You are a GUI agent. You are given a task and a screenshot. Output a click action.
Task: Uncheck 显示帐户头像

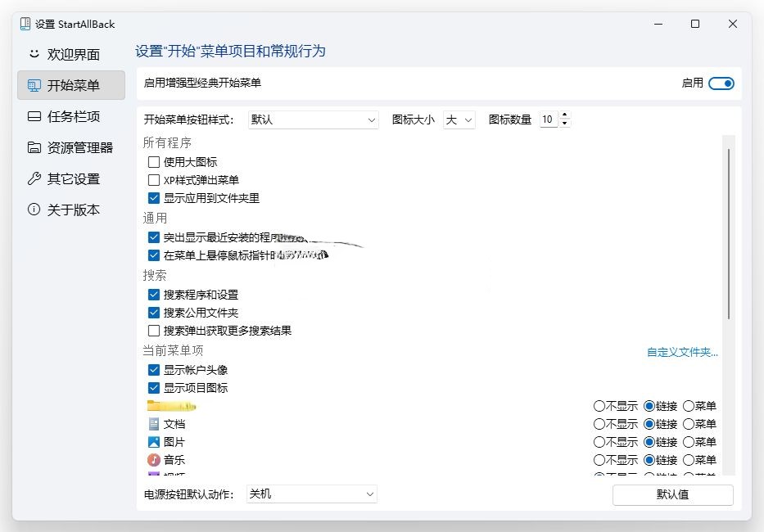(x=153, y=370)
